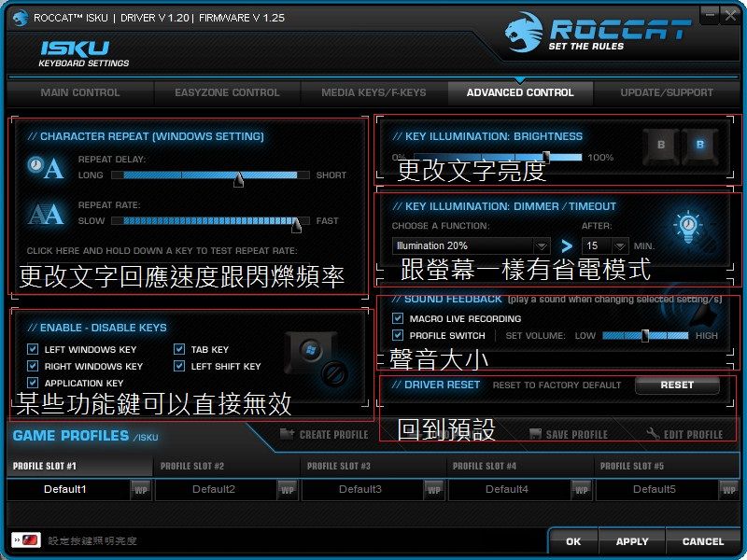Click the disabled Windows key icon

point(317,359)
